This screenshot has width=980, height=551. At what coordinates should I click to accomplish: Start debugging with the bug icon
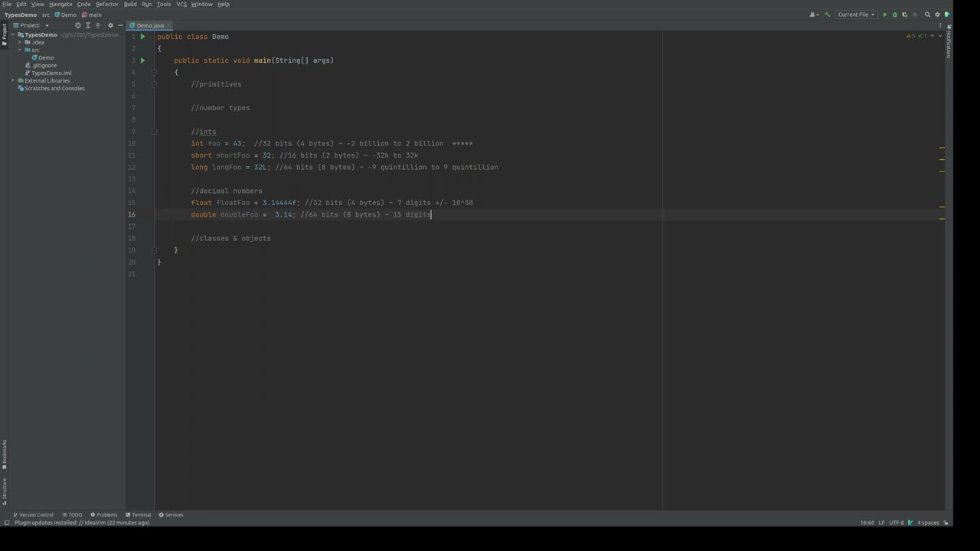pyautogui.click(x=895, y=15)
